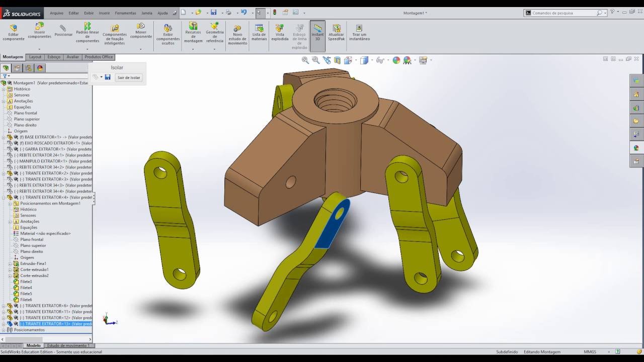Image resolution: width=644 pixels, height=362 pixels.
Task: Open view orientation cube icon
Action: click(x=348, y=60)
